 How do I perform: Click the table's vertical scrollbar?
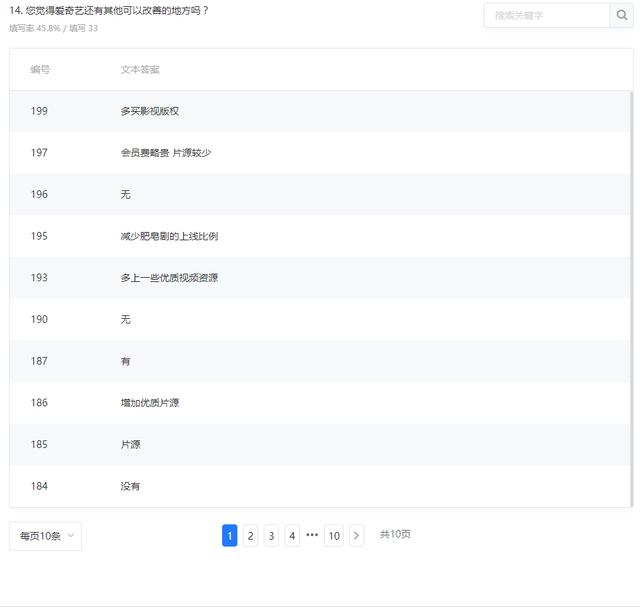click(631, 299)
